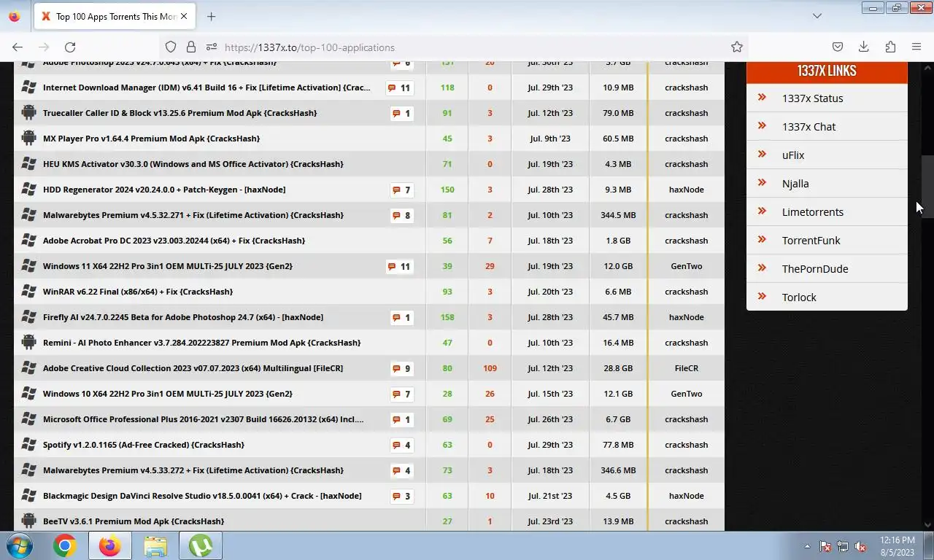This screenshot has height=560, width=934.
Task: Open the extensions puzzle icon
Action: point(890,47)
